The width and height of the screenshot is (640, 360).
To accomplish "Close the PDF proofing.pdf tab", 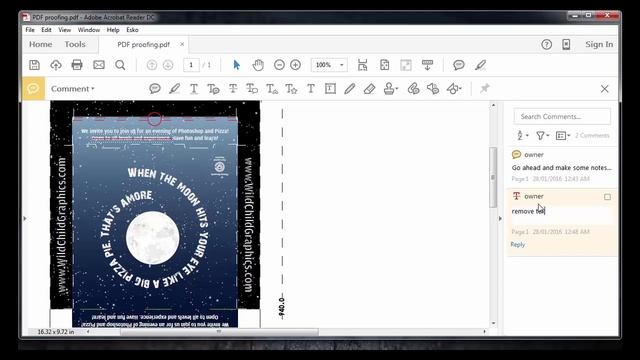I will [182, 44].
